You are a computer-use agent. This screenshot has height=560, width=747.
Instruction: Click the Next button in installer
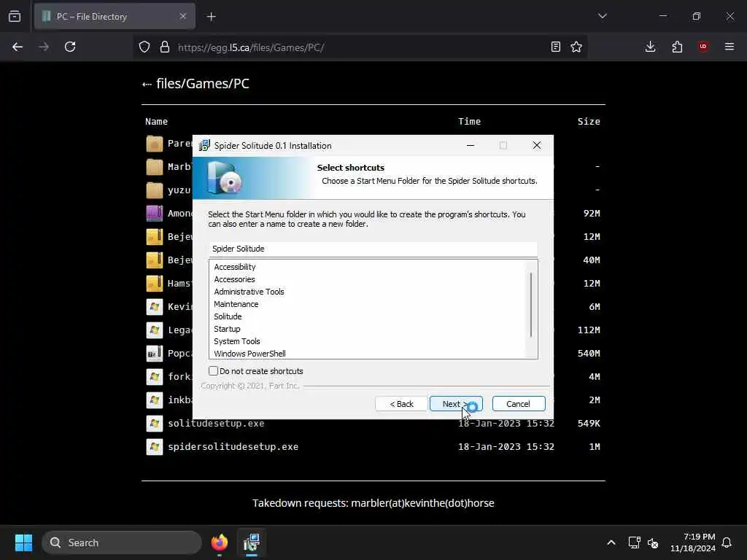point(456,404)
